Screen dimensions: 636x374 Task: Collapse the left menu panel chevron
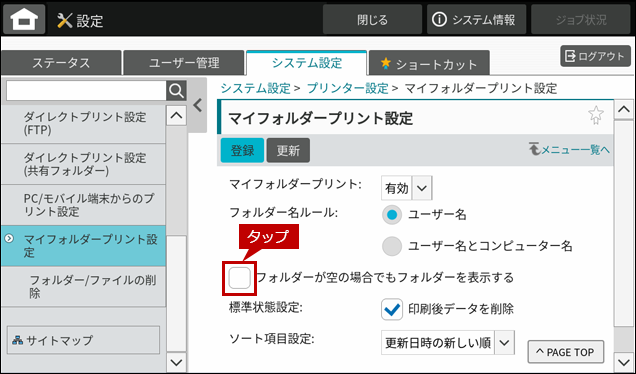pyautogui.click(x=198, y=105)
